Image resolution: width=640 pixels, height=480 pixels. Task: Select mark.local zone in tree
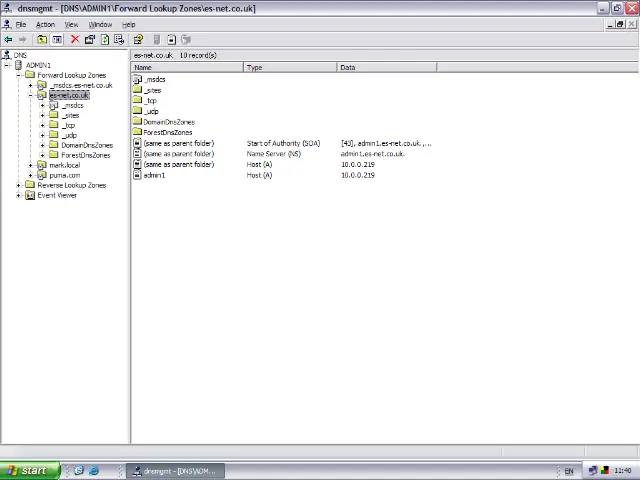pyautogui.click(x=64, y=165)
